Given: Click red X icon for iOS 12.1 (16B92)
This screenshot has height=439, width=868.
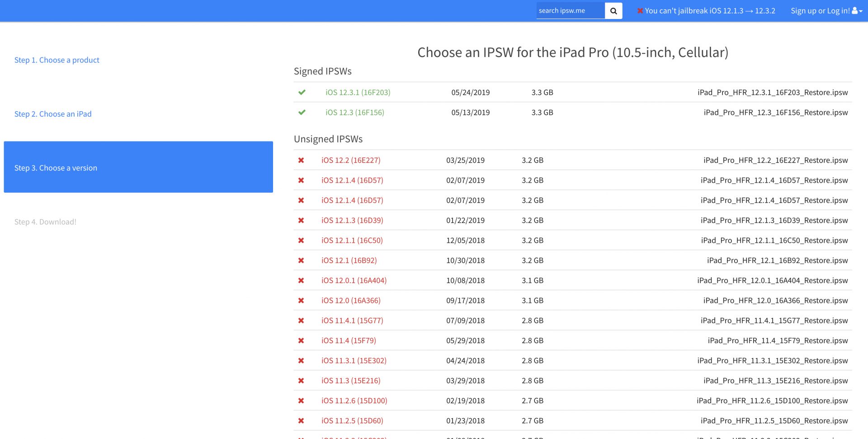Looking at the screenshot, I should click(x=301, y=260).
